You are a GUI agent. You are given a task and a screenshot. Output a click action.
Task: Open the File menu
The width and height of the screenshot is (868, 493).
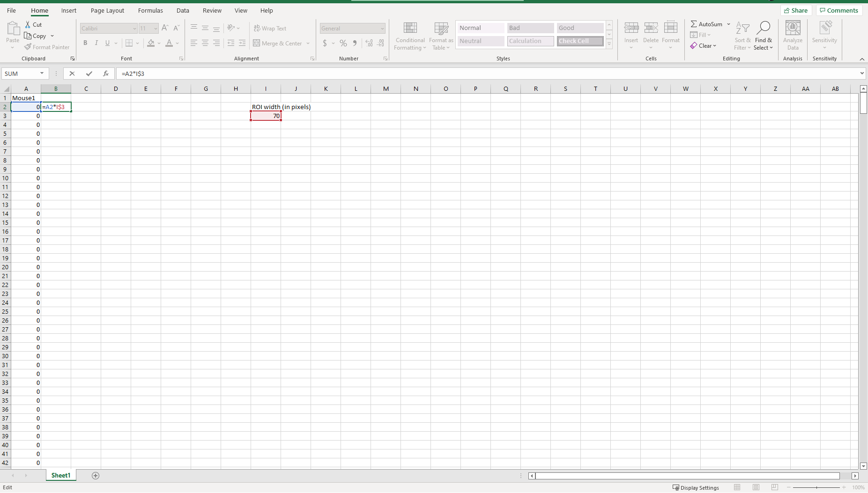pyautogui.click(x=12, y=10)
